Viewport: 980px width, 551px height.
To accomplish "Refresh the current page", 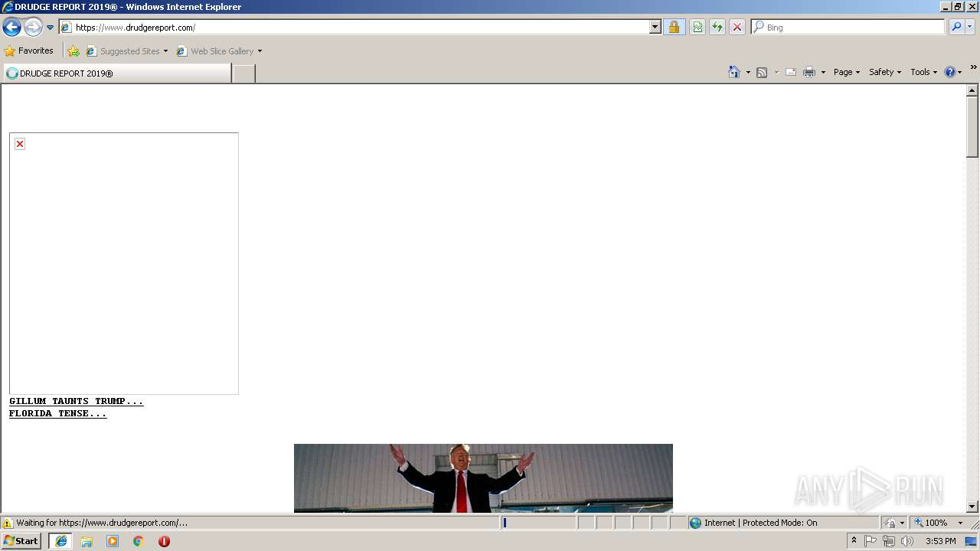I will click(x=717, y=28).
